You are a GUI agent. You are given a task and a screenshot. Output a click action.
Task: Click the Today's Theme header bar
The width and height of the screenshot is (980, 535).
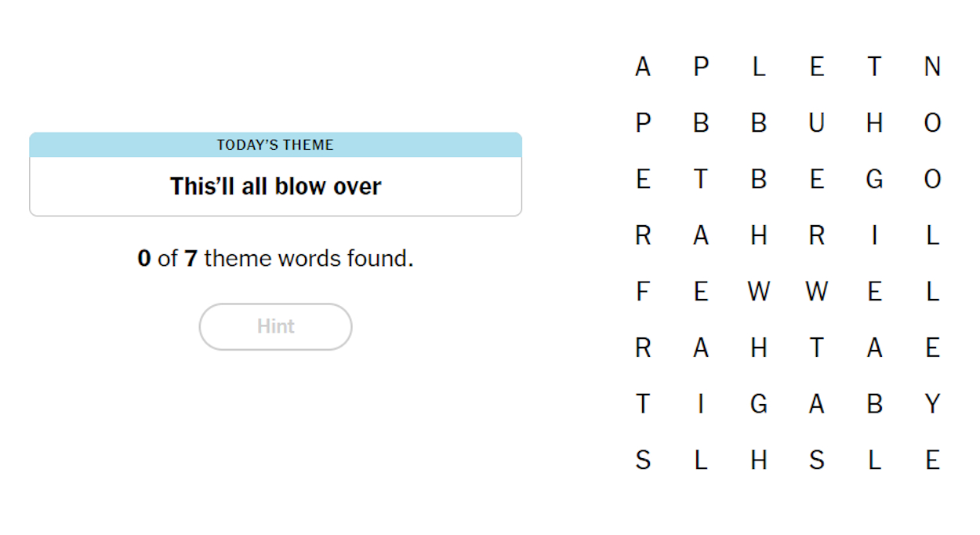click(x=275, y=145)
